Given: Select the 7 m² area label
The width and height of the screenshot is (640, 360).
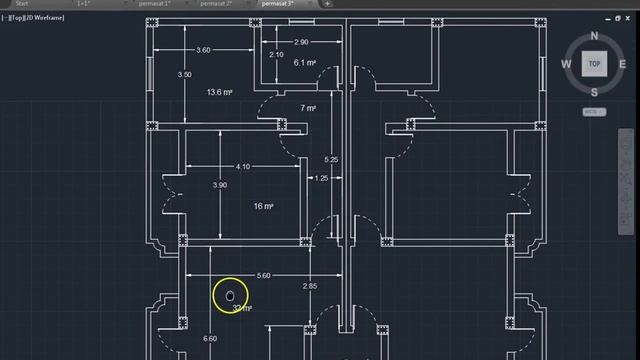Looking at the screenshot, I should tap(308, 108).
